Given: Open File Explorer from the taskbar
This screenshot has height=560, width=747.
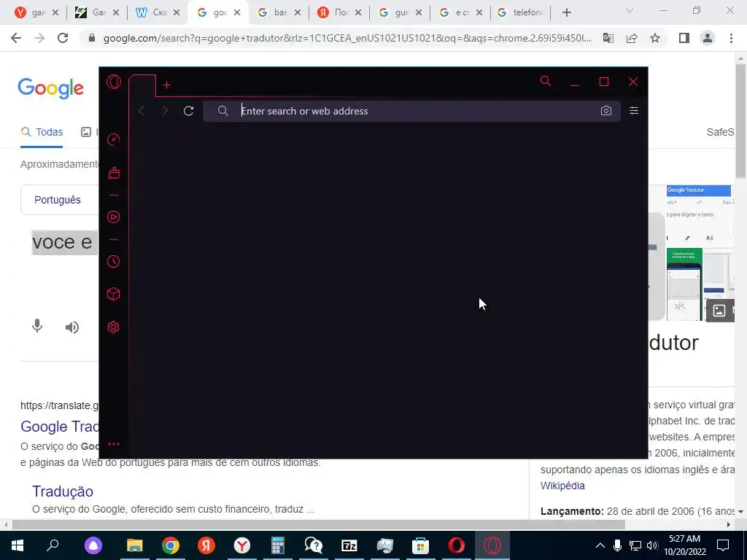Looking at the screenshot, I should [135, 545].
